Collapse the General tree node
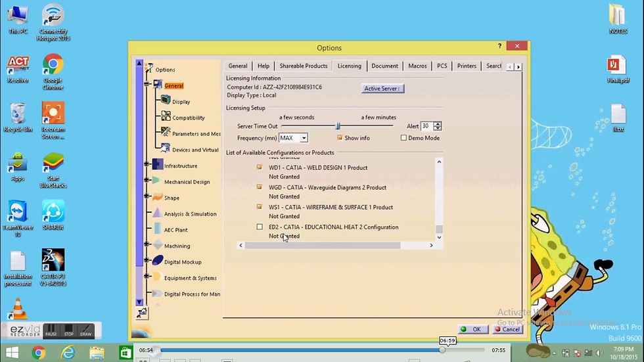Screen dimensions: 644x362 point(147,84)
